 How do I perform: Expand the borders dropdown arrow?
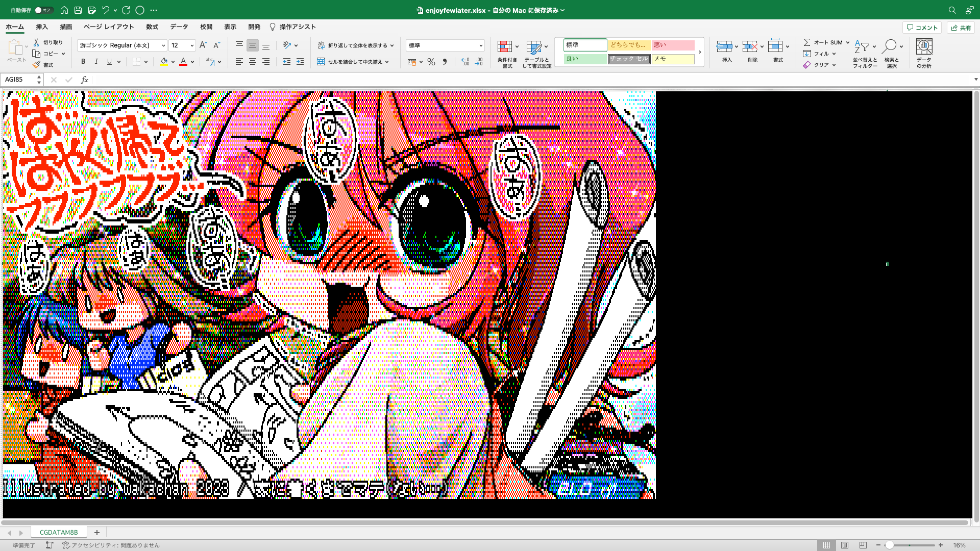click(x=146, y=62)
